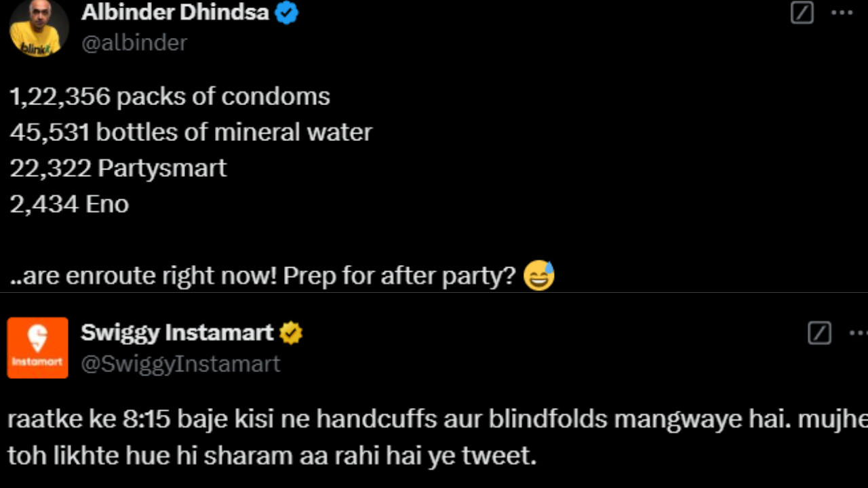The height and width of the screenshot is (488, 868).
Task: Click the Grok icon on Swiggy Instamart's tweet
Action: pyautogui.click(x=819, y=333)
